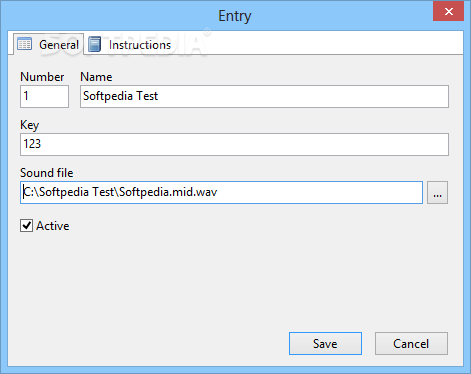Browse for sound file with ellipsis button
The image size is (471, 374).
click(x=437, y=192)
